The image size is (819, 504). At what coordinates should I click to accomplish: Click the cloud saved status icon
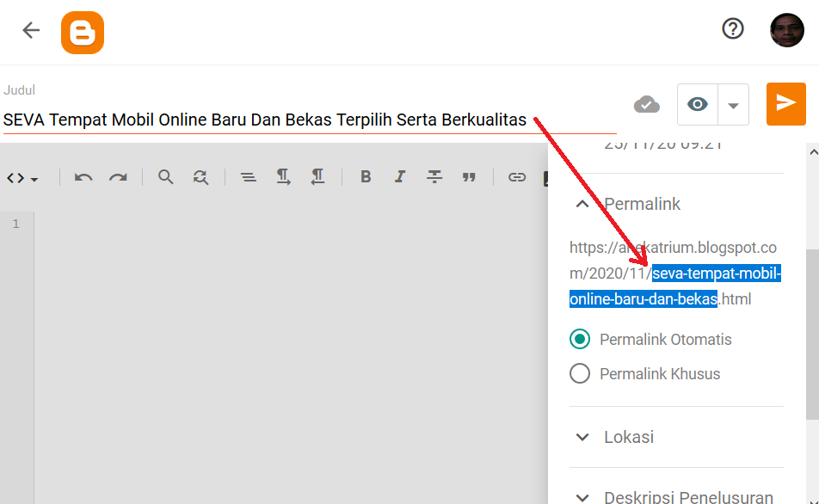click(x=647, y=104)
